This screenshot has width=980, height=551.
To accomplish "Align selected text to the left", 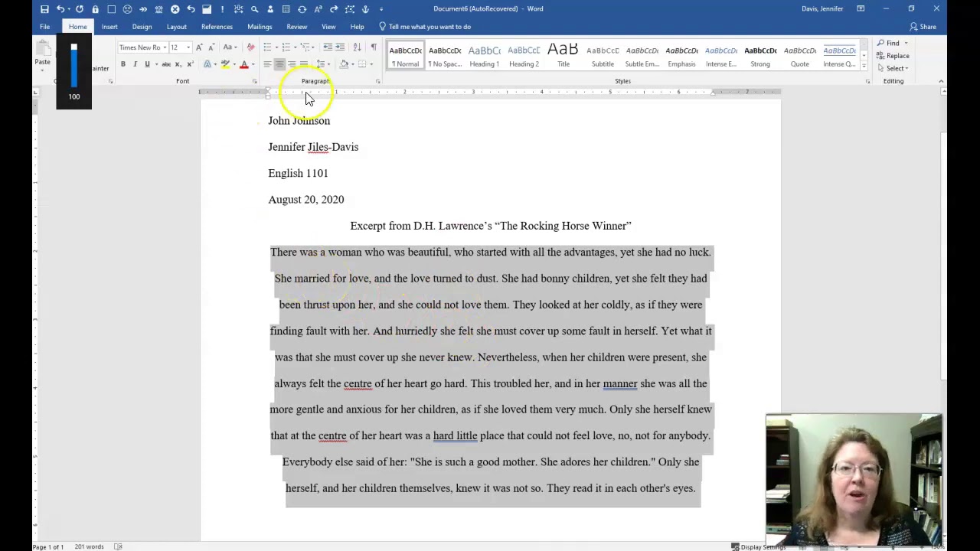I will (267, 64).
